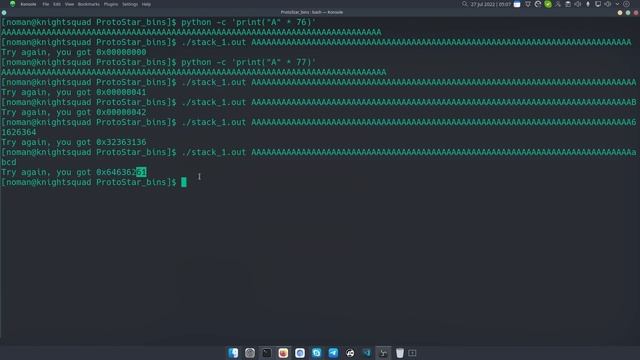Maximize the Konsole window with green dot
This screenshot has width=640, height=360.
pos(628,13)
